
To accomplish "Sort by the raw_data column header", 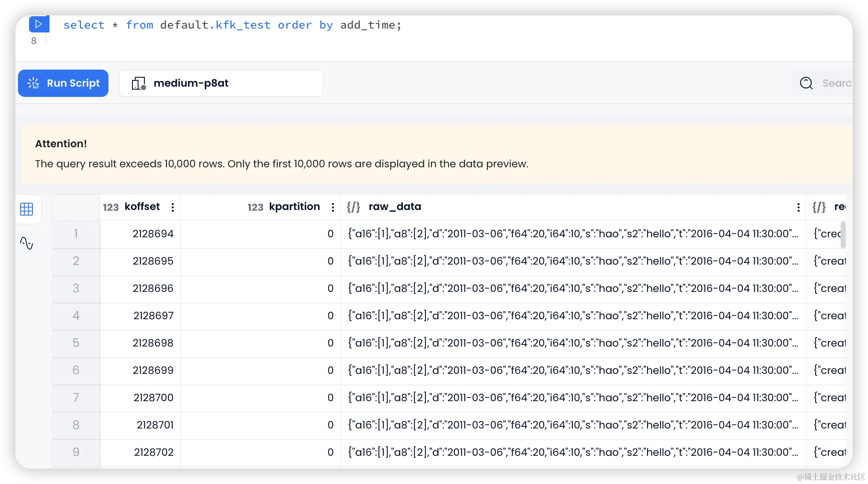I will click(x=395, y=207).
